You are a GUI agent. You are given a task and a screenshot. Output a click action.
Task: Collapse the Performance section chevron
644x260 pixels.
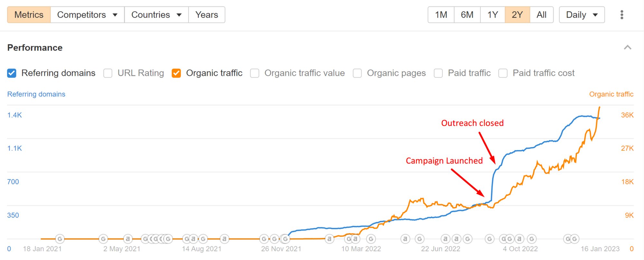tap(628, 48)
